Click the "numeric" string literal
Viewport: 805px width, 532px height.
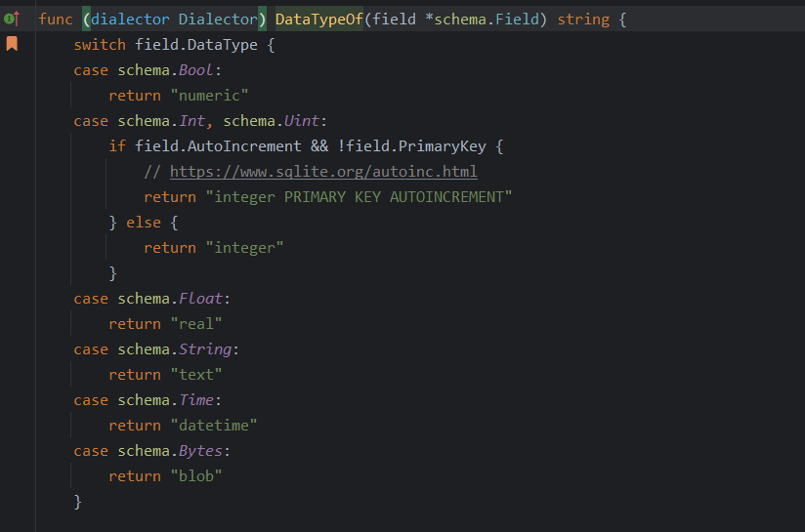[210, 96]
